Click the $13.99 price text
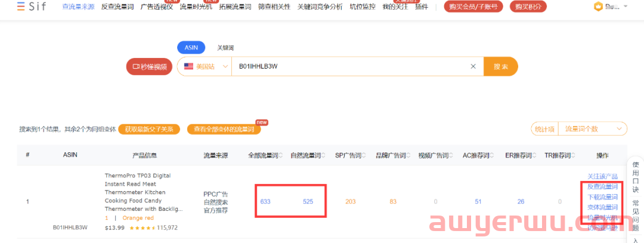The image size is (644, 243). tap(114, 227)
